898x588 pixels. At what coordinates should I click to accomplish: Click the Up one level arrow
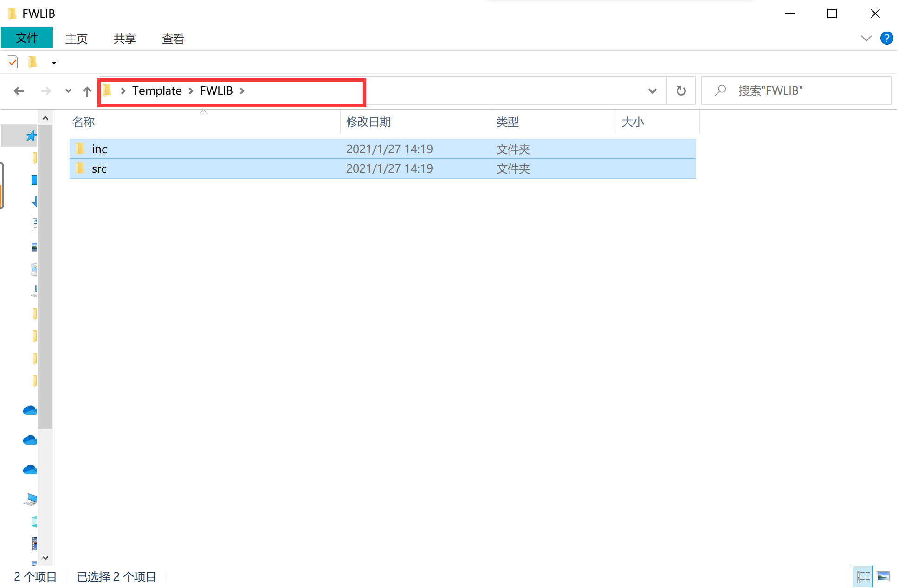tap(87, 91)
